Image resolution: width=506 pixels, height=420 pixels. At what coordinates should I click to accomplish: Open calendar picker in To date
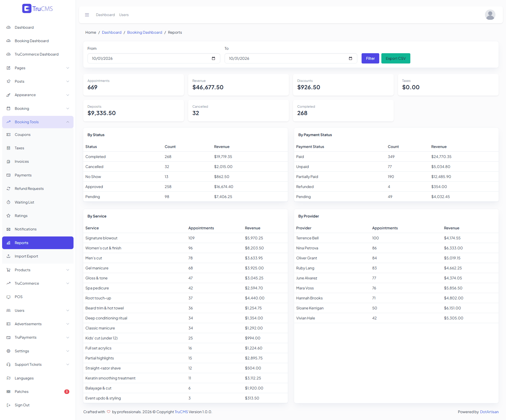coord(351,58)
